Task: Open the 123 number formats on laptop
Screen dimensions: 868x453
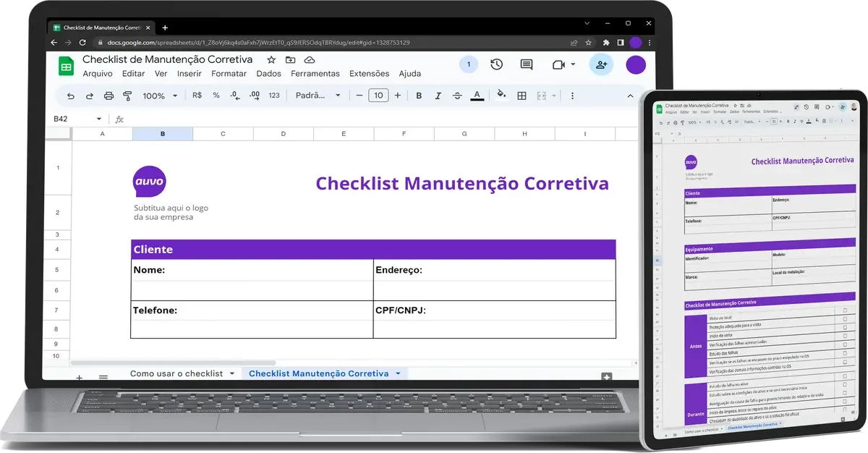Action: pos(274,96)
